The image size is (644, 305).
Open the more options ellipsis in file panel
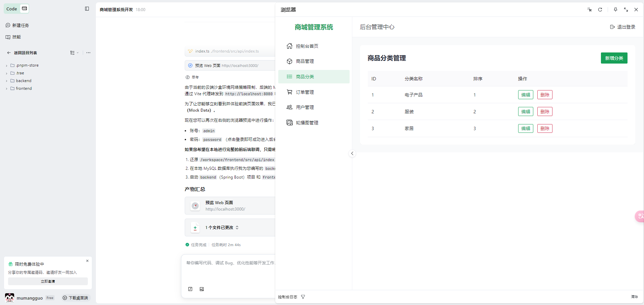point(88,53)
